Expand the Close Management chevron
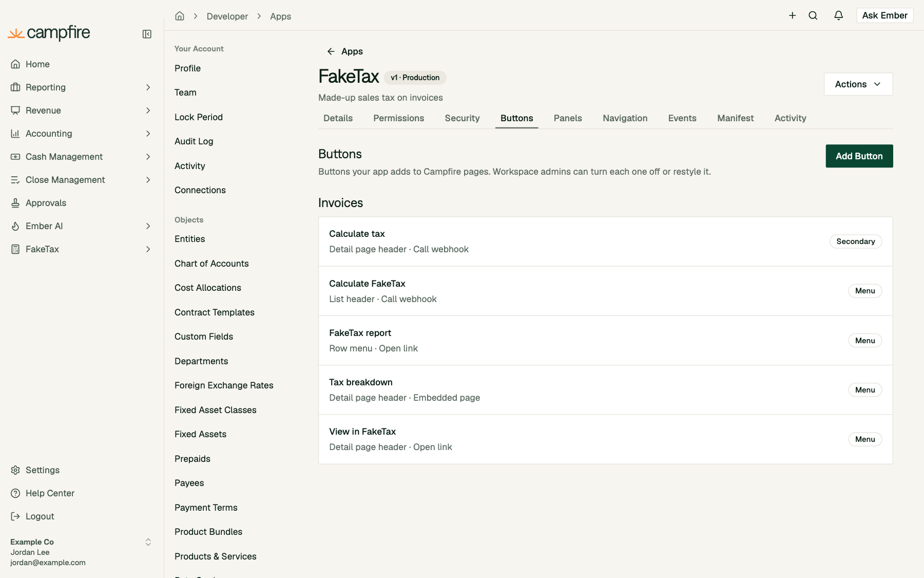The width and height of the screenshot is (924, 578). tap(148, 180)
